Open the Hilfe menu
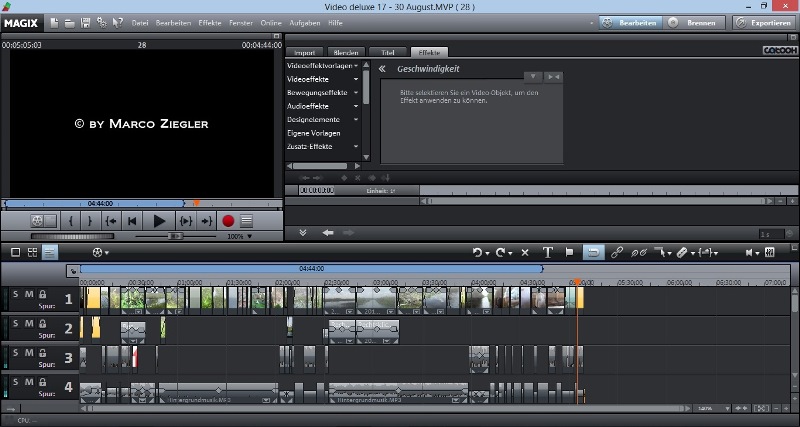 (335, 23)
